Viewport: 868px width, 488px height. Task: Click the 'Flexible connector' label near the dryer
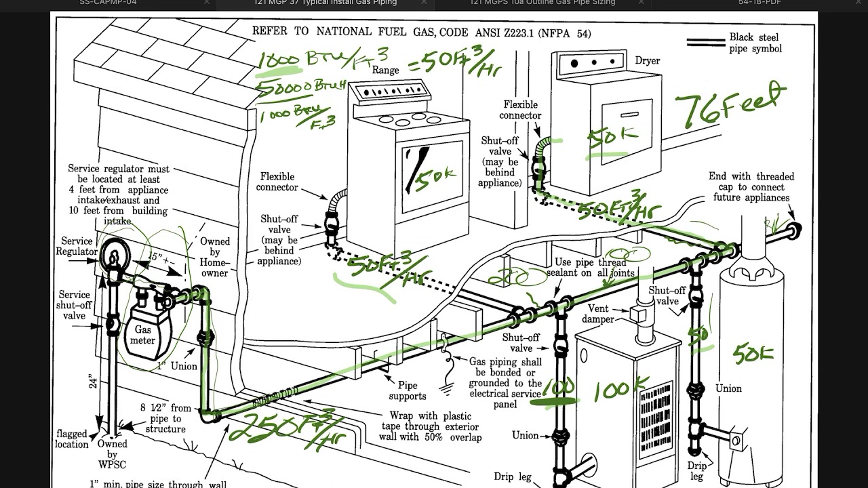521,110
